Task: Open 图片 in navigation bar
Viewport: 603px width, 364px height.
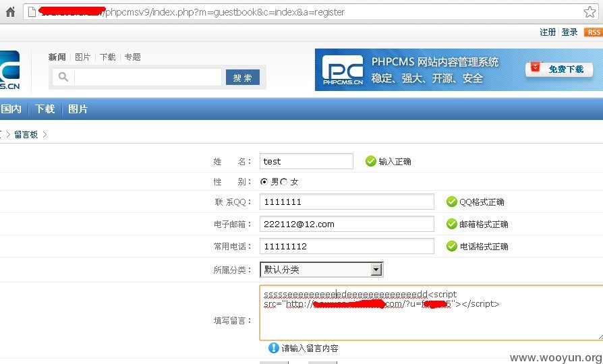Action: [78, 109]
